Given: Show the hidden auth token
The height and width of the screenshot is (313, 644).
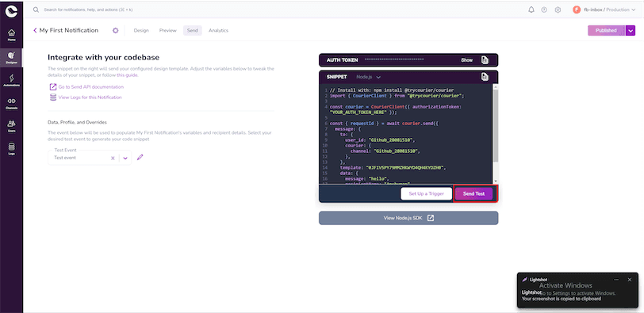Looking at the screenshot, I should 466,60.
